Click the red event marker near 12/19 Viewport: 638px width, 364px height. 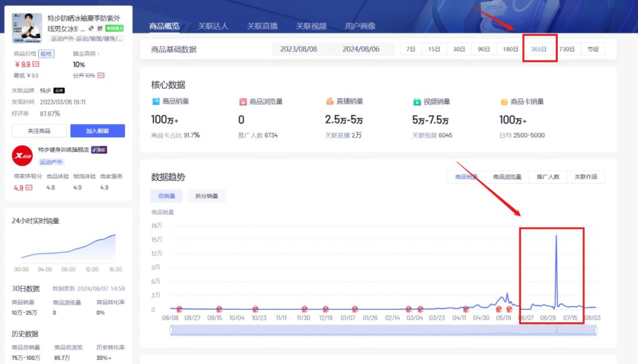tap(325, 309)
